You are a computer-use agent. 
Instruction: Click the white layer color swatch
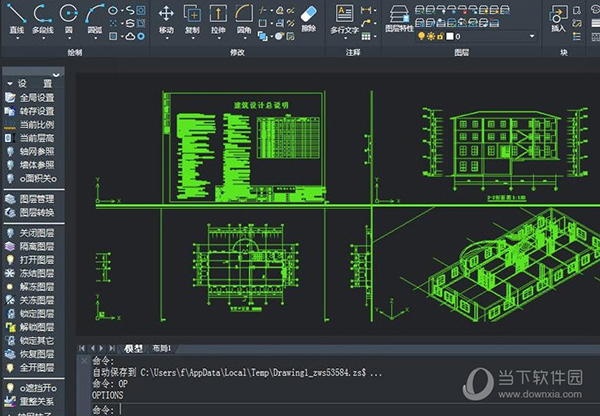[x=450, y=36]
